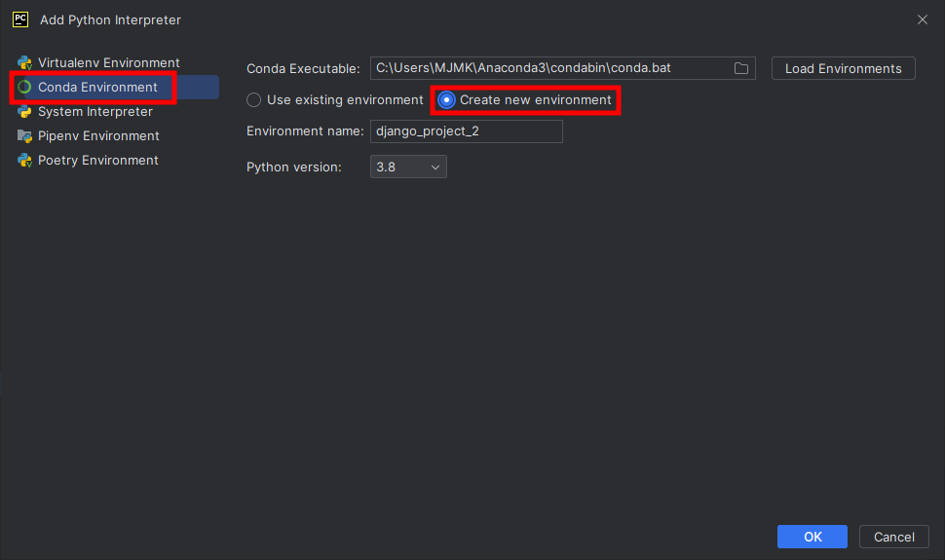Screen dimensions: 945x560
Task: Click the Virtualenv Python icon
Action: [24, 62]
